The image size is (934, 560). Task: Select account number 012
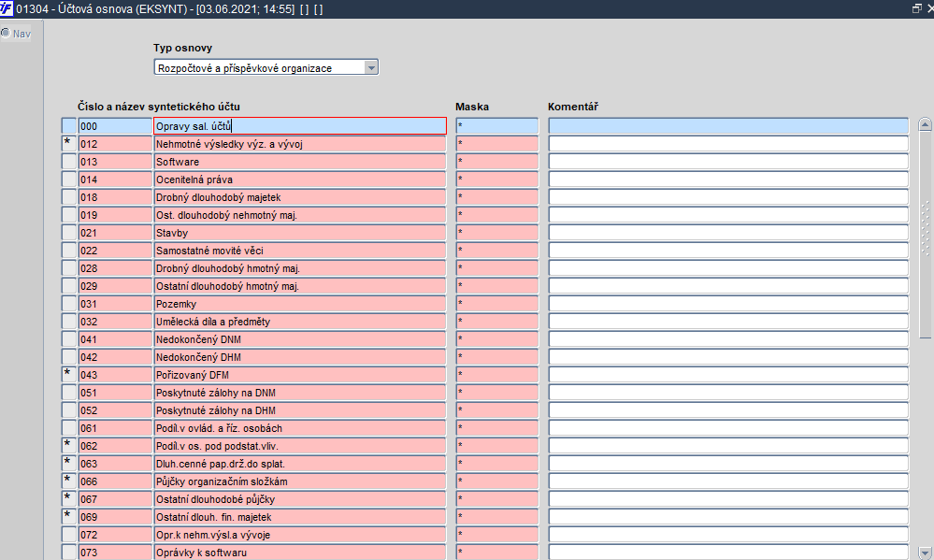coord(115,144)
